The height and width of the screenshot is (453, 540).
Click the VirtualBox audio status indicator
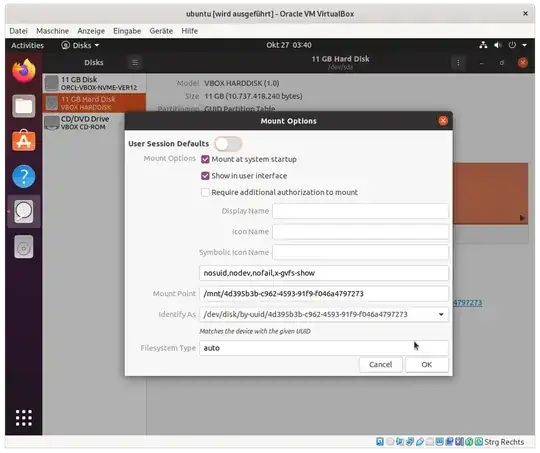[400, 442]
